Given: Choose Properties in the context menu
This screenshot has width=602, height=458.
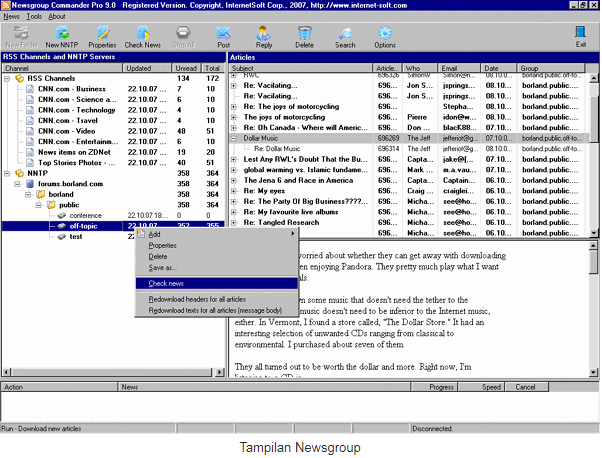Looking at the screenshot, I should (x=217, y=245).
